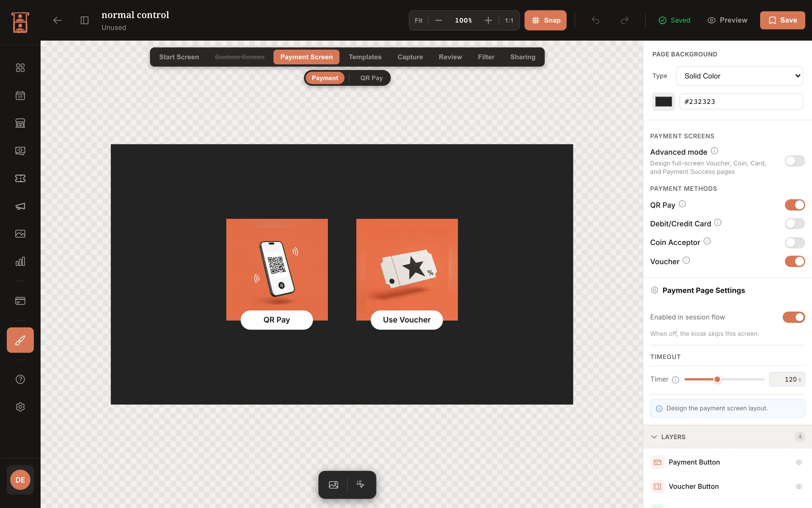The height and width of the screenshot is (508, 812).
Task: Click the app logo icon
Action: click(20, 22)
